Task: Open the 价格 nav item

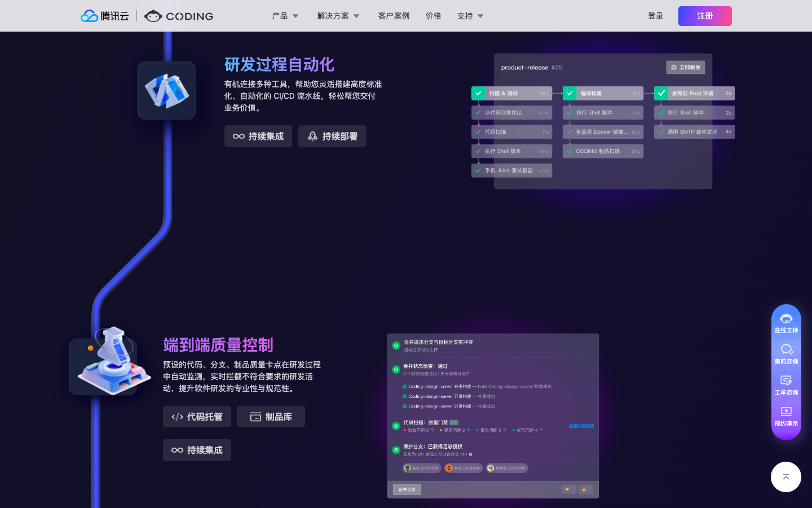Action: 433,16
